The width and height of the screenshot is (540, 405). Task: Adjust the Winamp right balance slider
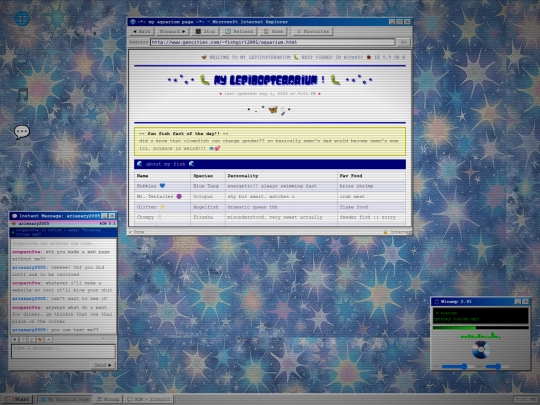tap(497, 366)
